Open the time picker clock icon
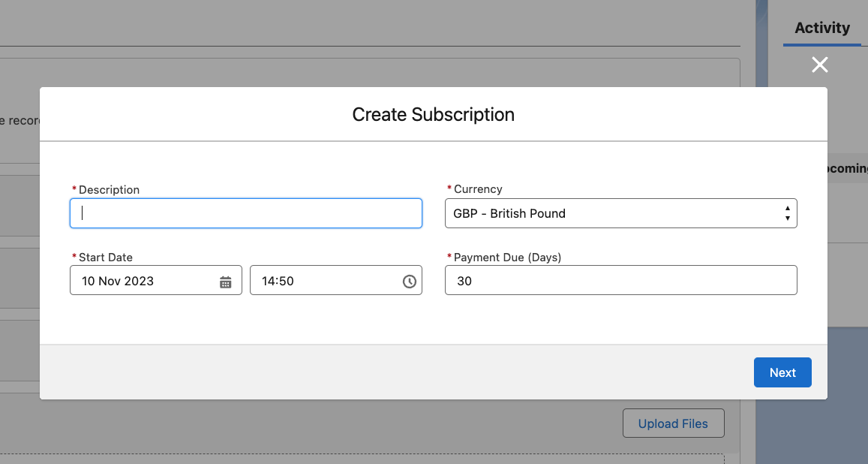 (x=409, y=282)
